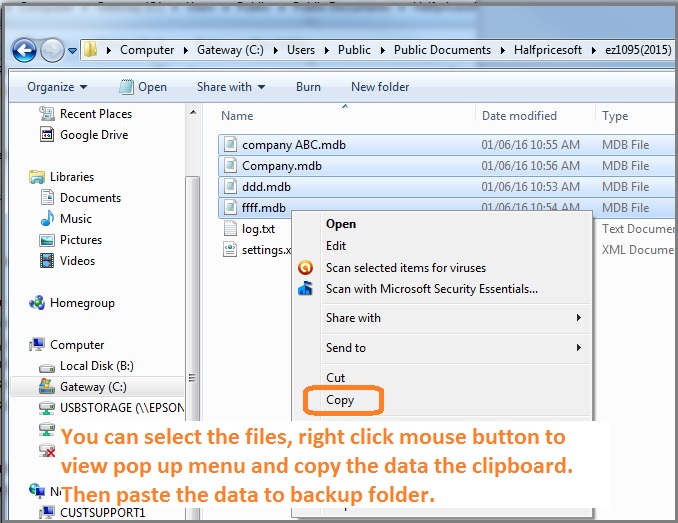Image resolution: width=678 pixels, height=523 pixels.
Task: Expand the Share with toolbar dropdown
Action: [x=230, y=87]
